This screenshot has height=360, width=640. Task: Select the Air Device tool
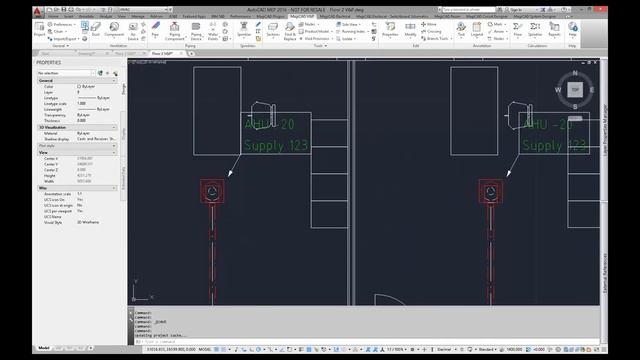(133, 31)
